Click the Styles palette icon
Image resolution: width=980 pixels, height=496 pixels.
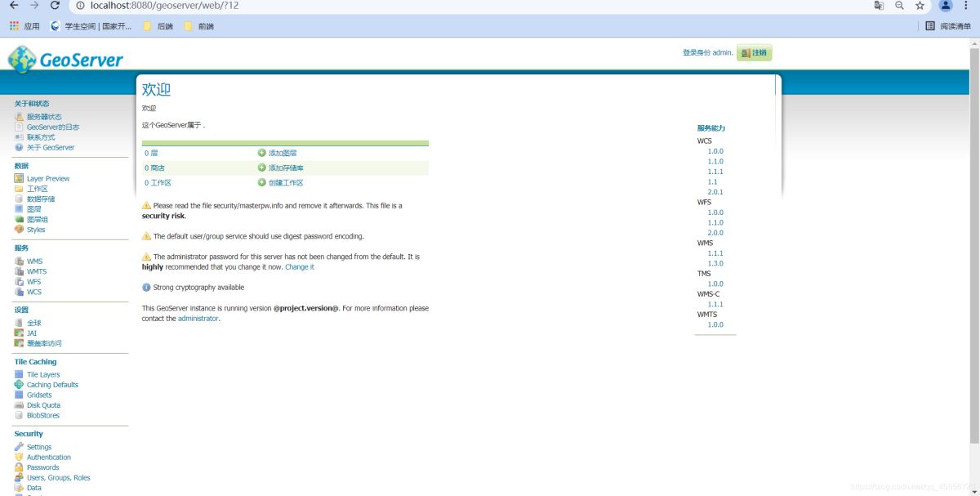click(x=19, y=230)
